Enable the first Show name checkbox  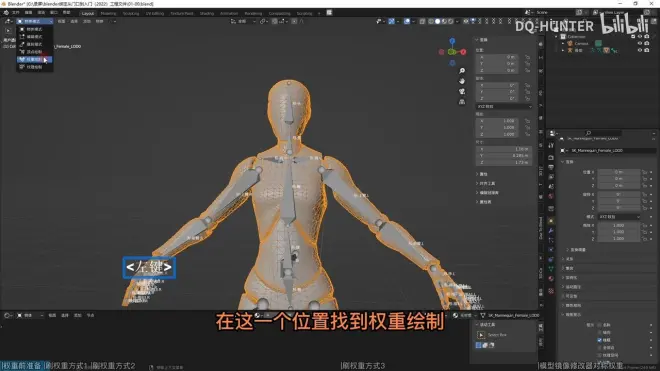(x=599, y=325)
